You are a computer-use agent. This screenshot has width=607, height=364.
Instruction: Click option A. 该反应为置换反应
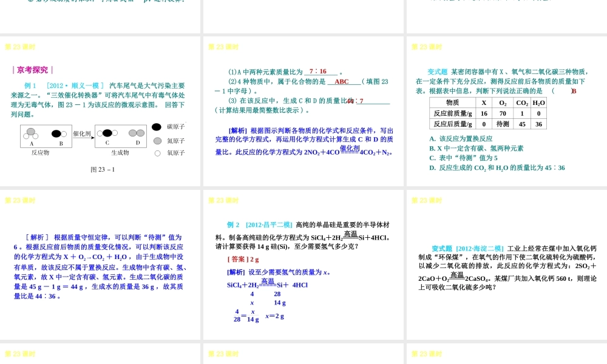[461, 138]
